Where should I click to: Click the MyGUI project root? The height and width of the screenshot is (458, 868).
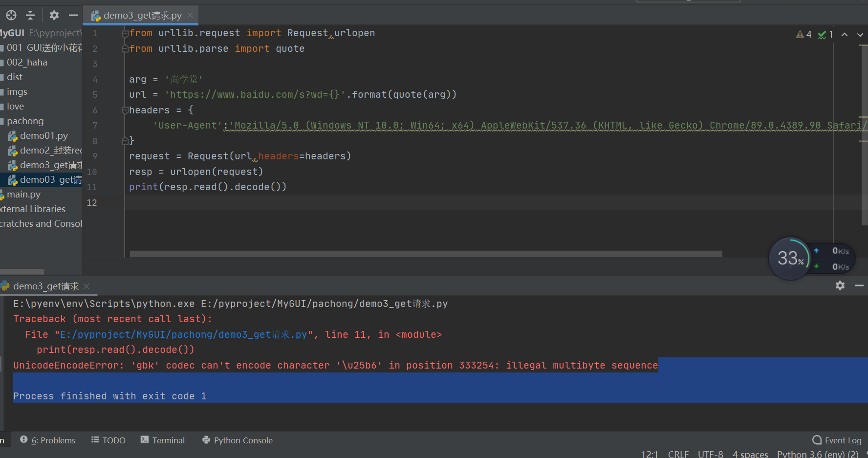pyautogui.click(x=41, y=33)
